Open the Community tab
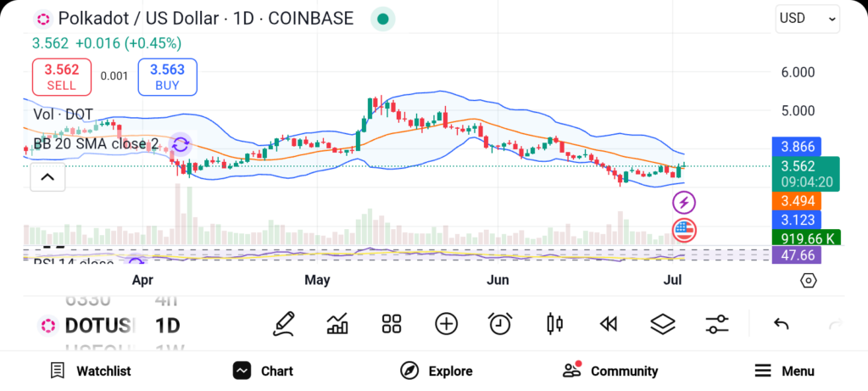This screenshot has width=868, height=391. (610, 371)
